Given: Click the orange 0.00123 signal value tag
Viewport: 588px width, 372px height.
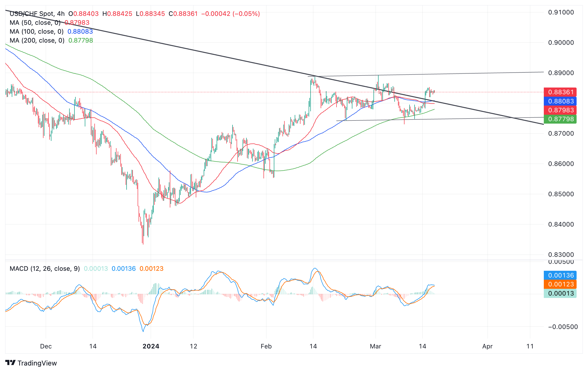Looking at the screenshot, I should coord(560,284).
